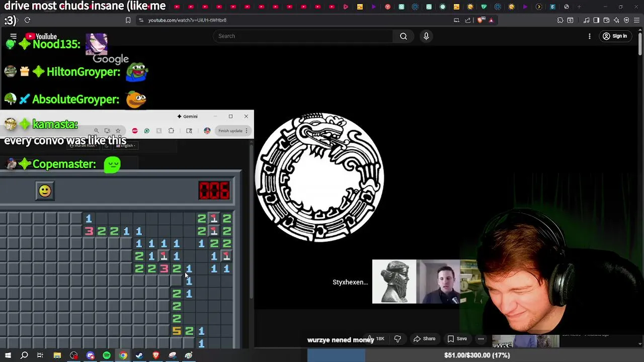Image resolution: width=644 pixels, height=362 pixels.
Task: Open Brave main hamburger menu
Action: tap(636, 20)
